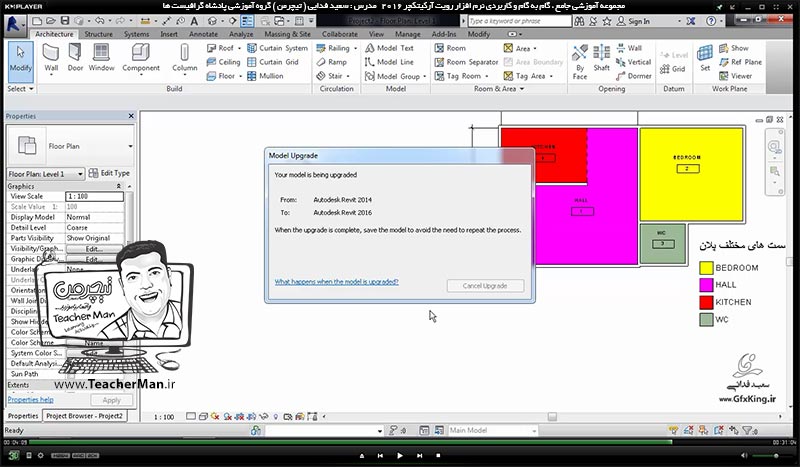Viewport: 800px width, 467px height.
Task: Open the Floor Plan type selector dropdown
Action: (x=130, y=146)
